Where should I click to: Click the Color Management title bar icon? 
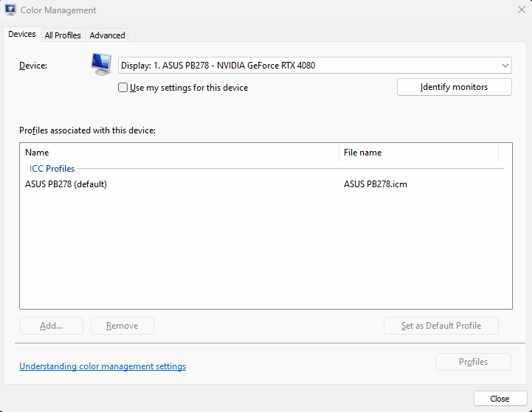[10, 10]
